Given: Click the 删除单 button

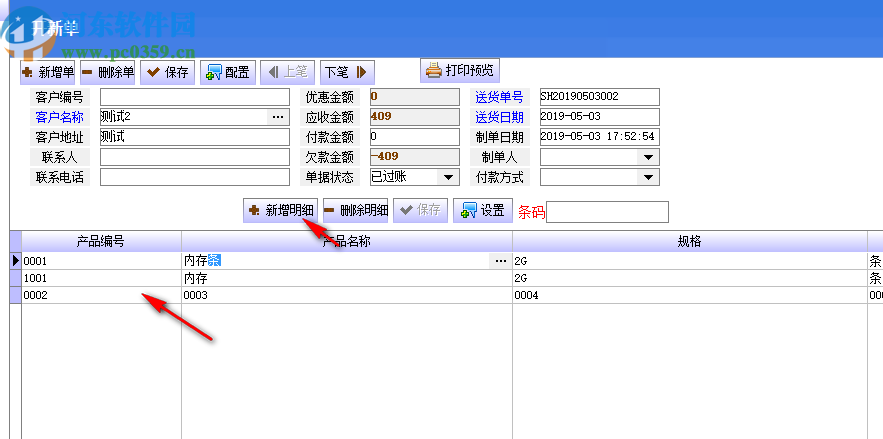Looking at the screenshot, I should click(108, 72).
